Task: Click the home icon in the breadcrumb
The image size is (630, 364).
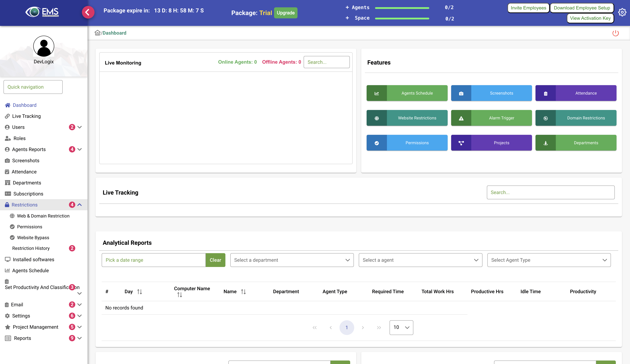Action: [x=97, y=33]
